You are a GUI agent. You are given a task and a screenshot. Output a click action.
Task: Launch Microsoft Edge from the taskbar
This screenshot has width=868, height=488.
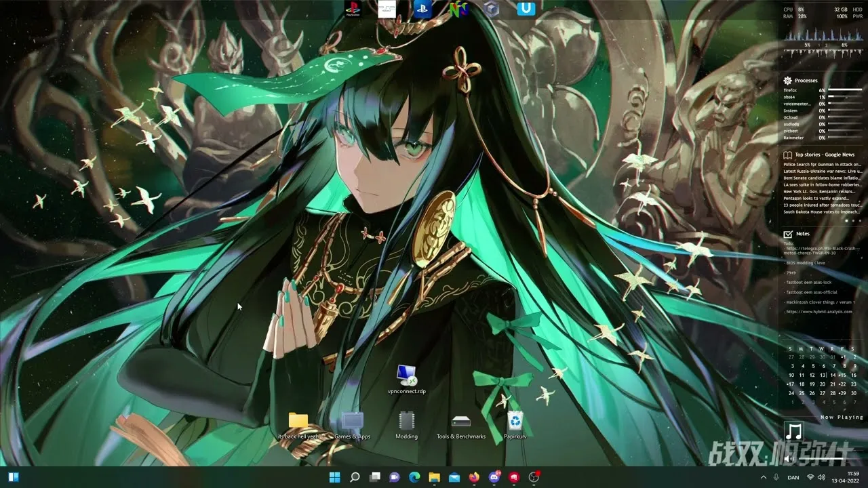pyautogui.click(x=414, y=477)
